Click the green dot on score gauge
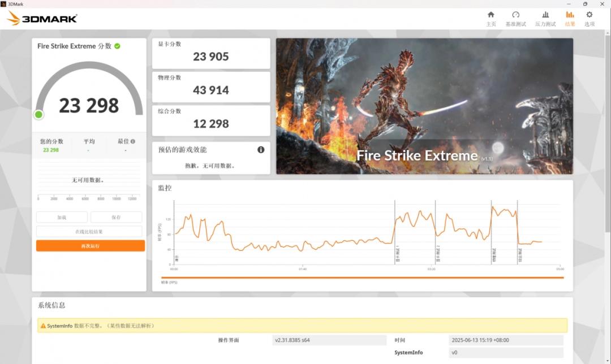The image size is (611, 364). [x=38, y=115]
